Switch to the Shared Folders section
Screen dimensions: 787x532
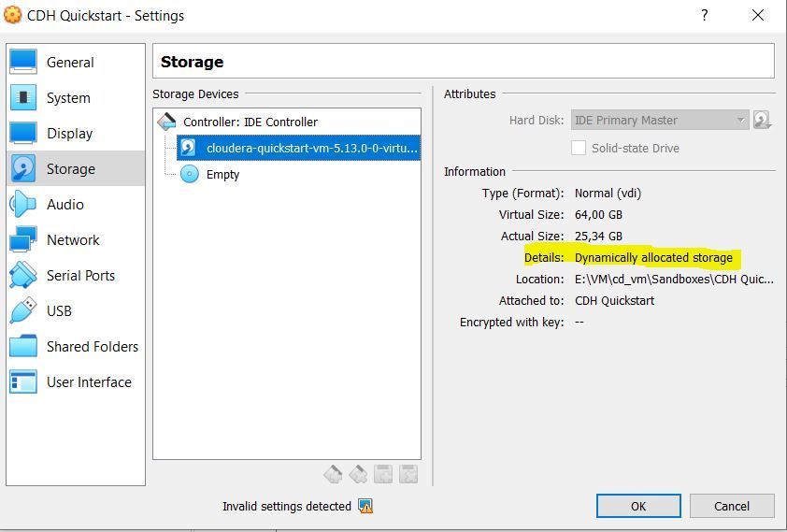(76, 346)
